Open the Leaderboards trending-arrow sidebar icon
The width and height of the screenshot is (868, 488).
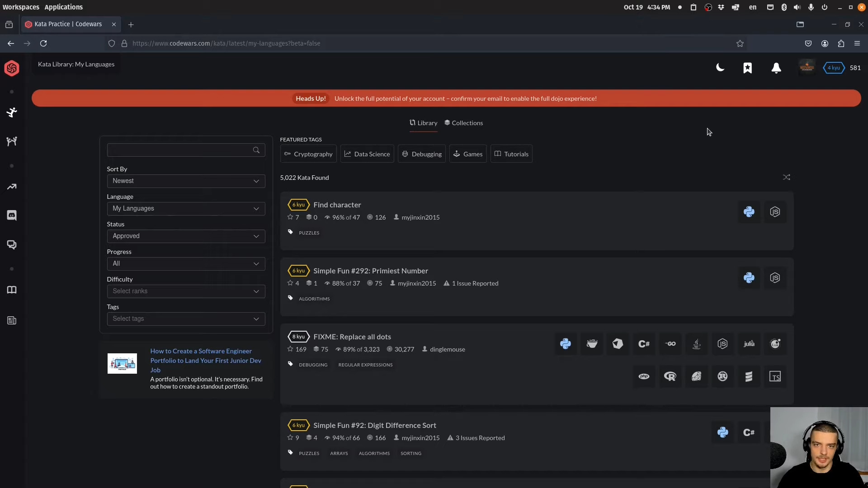pyautogui.click(x=12, y=187)
